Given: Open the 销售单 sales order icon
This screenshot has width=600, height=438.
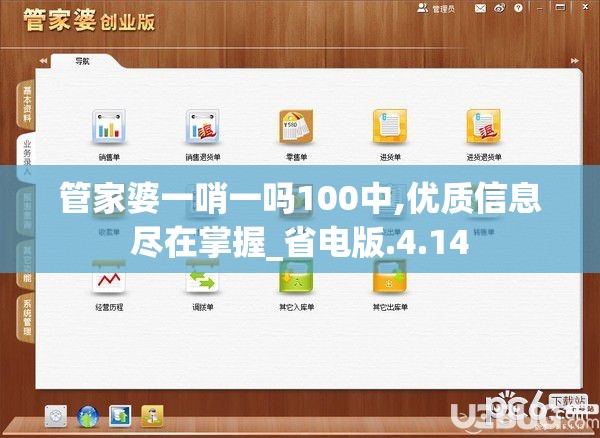Looking at the screenshot, I should (109, 127).
